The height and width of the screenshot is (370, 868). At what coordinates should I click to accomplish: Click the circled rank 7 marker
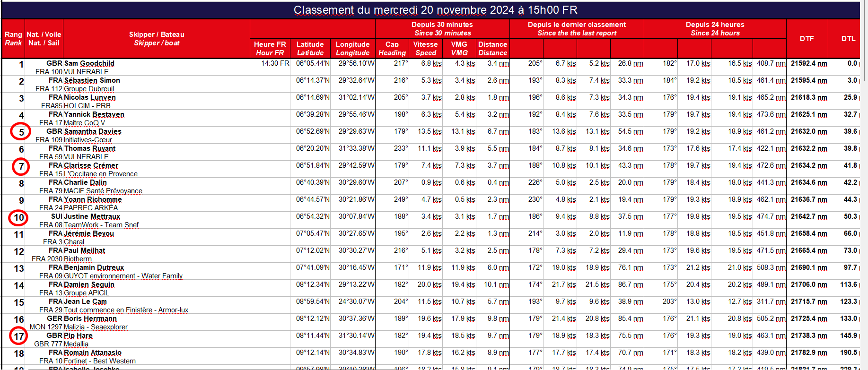(x=20, y=166)
